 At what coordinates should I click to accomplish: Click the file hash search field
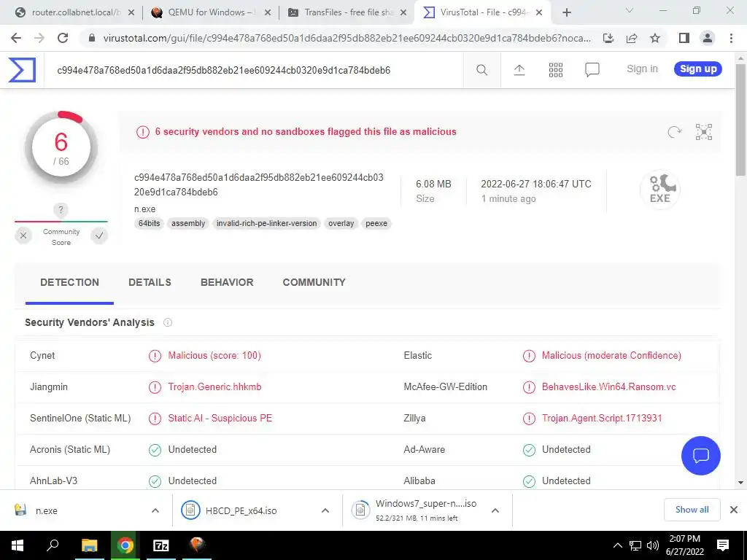coord(253,71)
